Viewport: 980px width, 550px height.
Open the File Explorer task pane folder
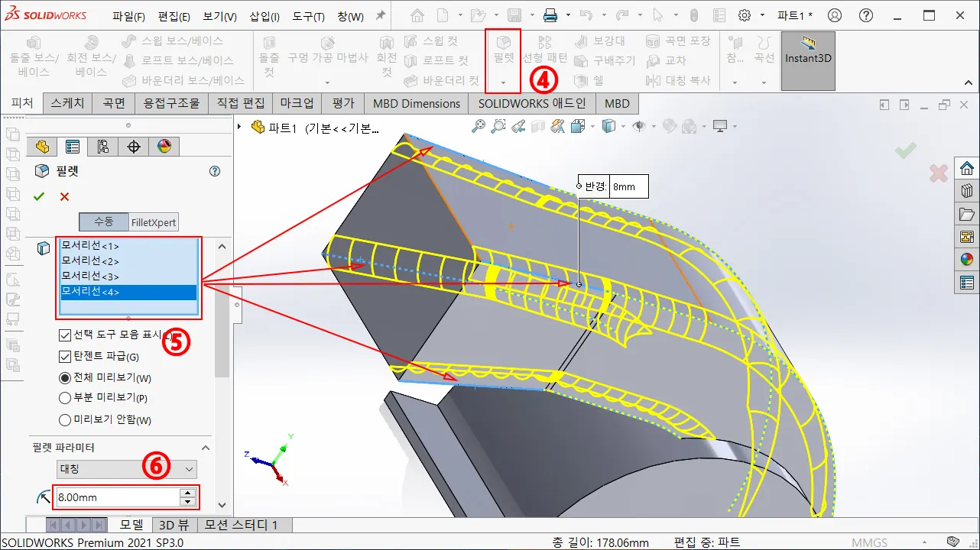967,214
